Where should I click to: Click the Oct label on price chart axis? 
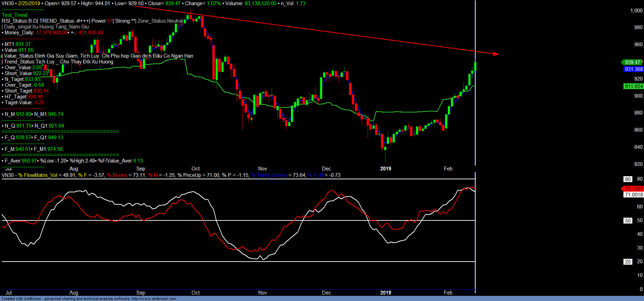[196, 169]
